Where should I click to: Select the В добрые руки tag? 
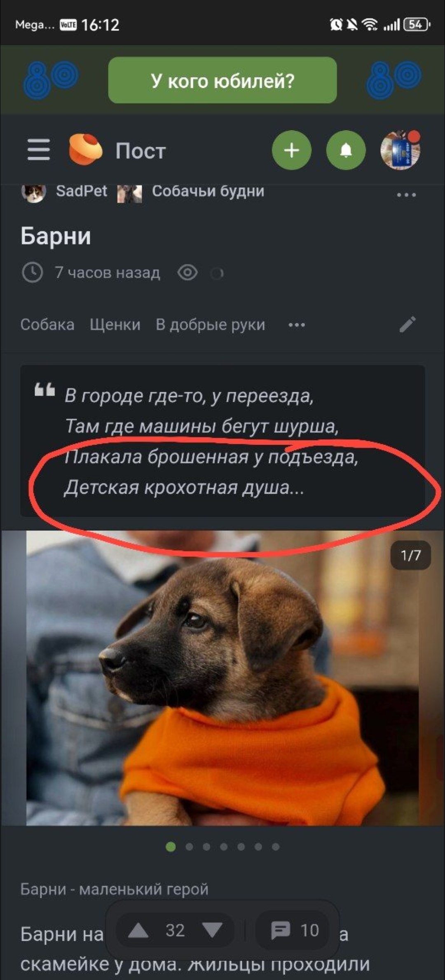coord(211,325)
